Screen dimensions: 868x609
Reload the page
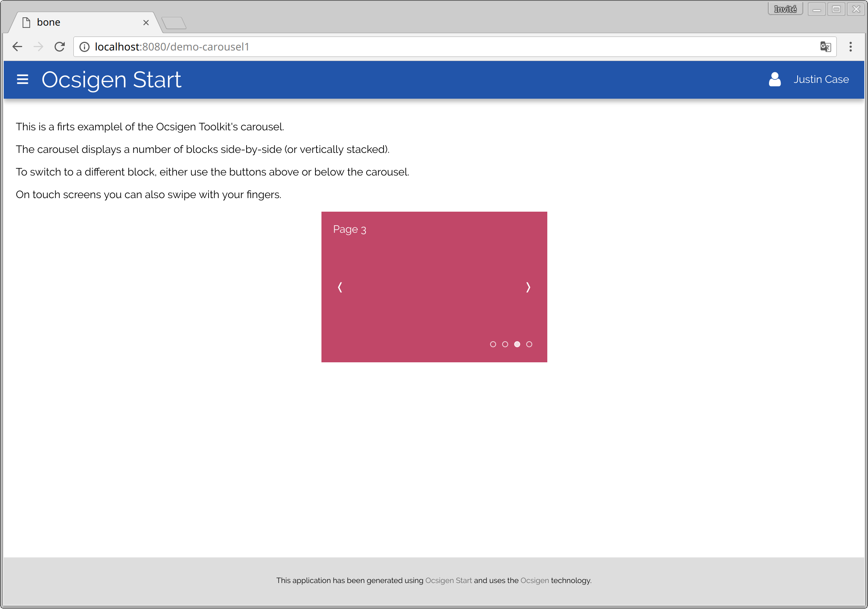59,47
